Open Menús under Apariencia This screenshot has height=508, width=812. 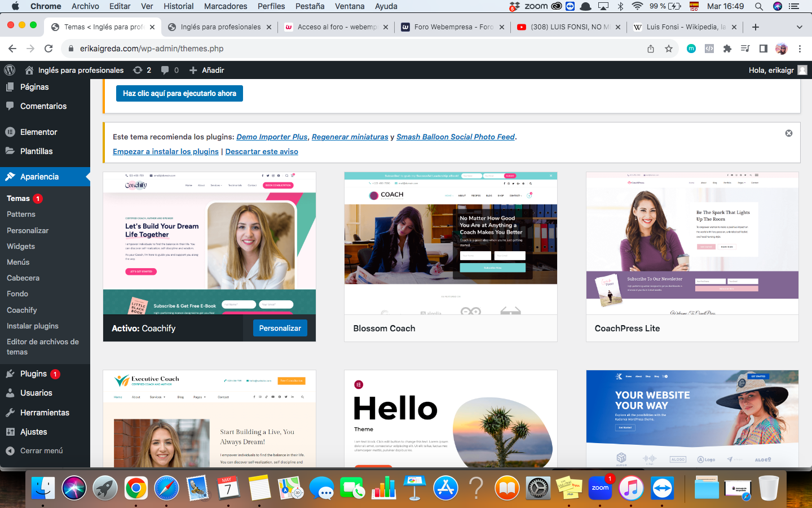click(x=18, y=262)
